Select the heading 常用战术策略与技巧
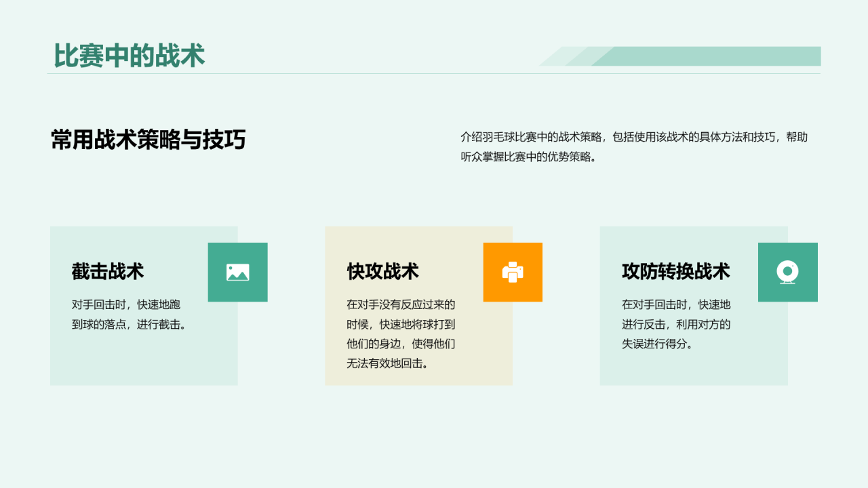The height and width of the screenshot is (488, 868). click(148, 140)
